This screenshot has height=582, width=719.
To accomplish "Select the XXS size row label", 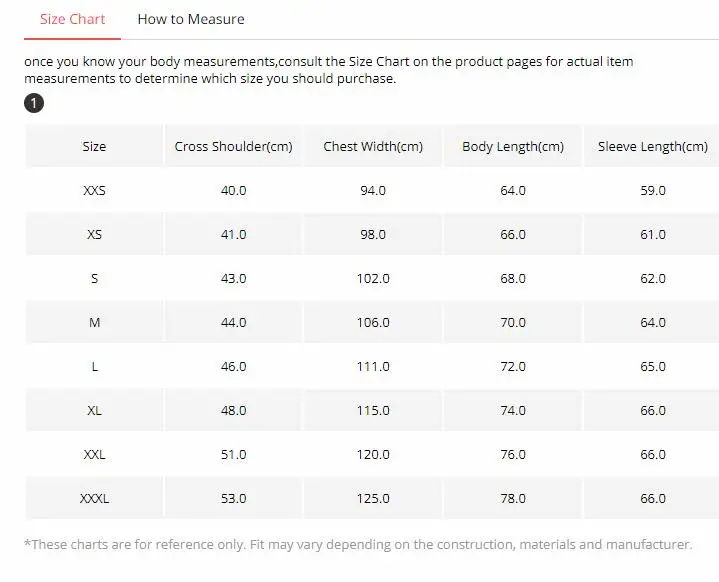I will (x=94, y=191).
